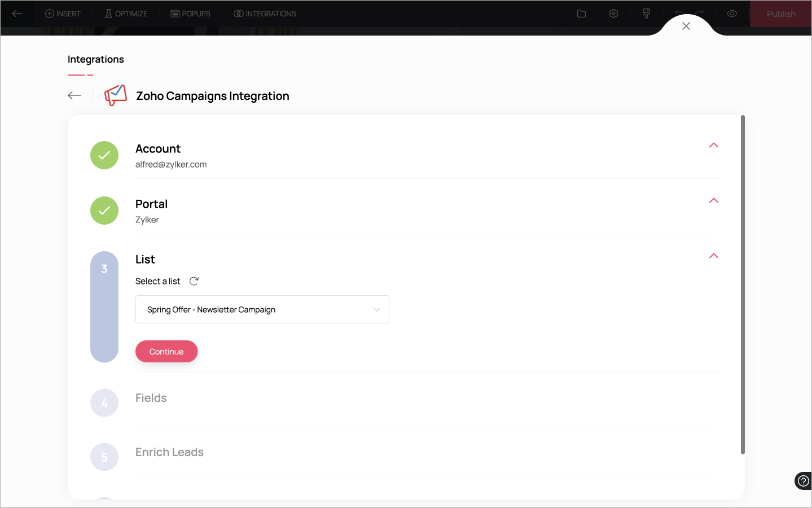Click the undo arrow icon
This screenshot has height=508, width=812.
point(679,14)
